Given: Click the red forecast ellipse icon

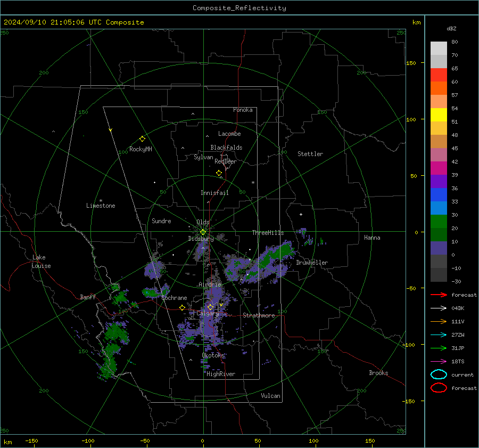Looking at the screenshot, I should point(439,388).
